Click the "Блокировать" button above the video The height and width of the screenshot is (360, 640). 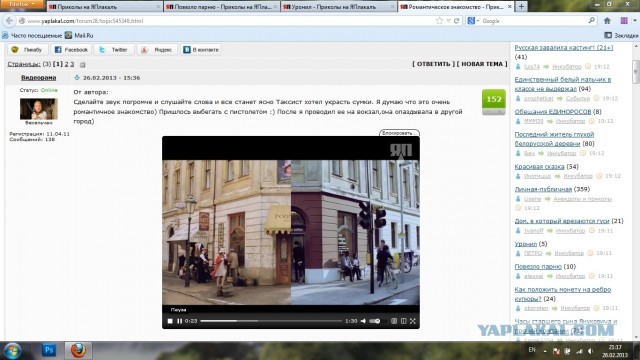click(399, 133)
